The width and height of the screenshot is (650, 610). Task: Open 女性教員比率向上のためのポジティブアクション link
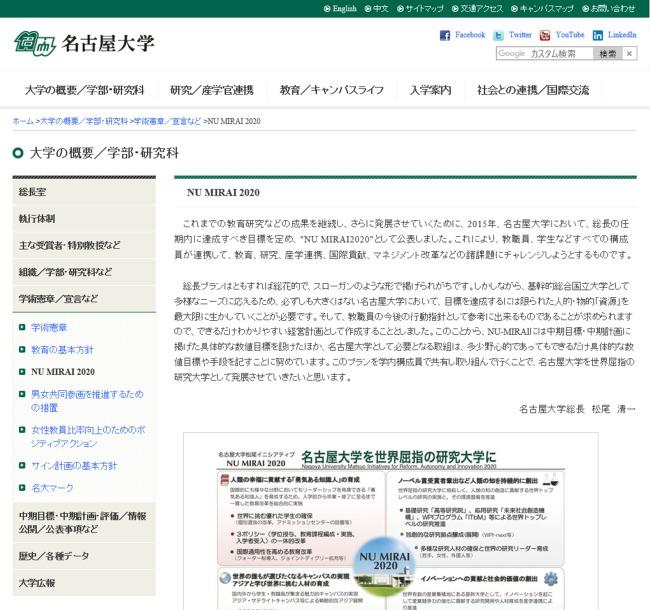click(88, 436)
